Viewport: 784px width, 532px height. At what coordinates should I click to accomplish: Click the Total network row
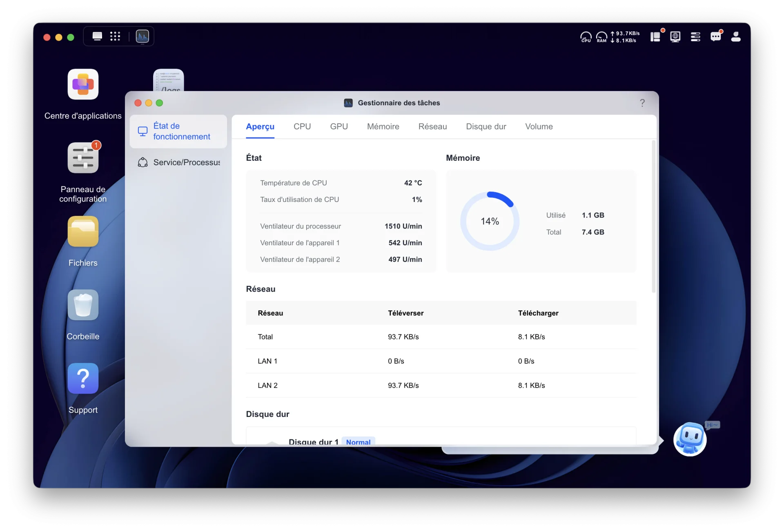tap(441, 337)
